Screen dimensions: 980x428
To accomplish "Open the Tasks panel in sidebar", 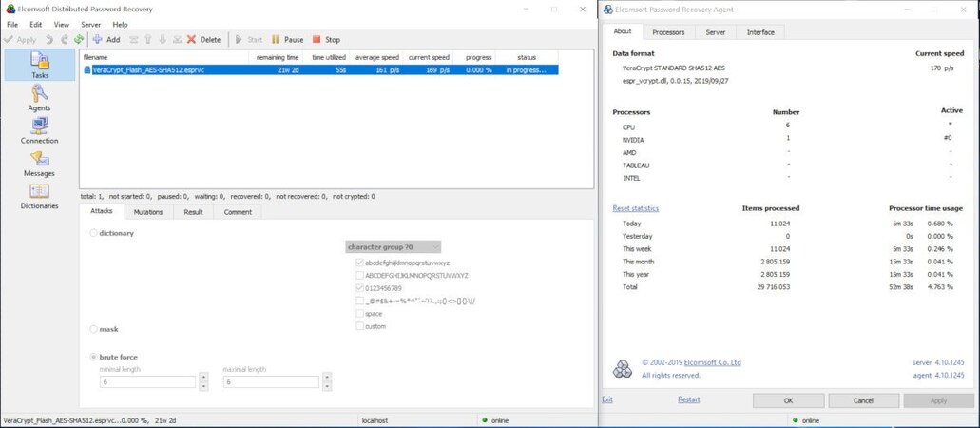I will 39,65.
